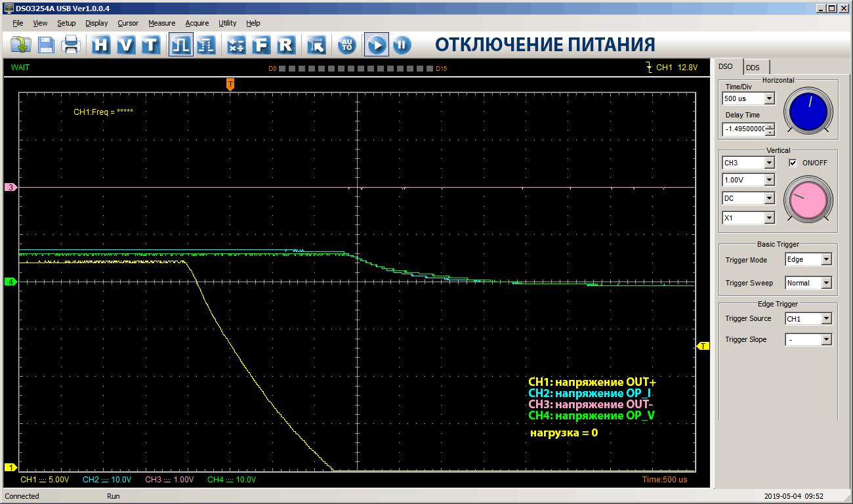The height and width of the screenshot is (504, 853).
Task: Toggle the dotted square waveform mode button
Action: pos(205,45)
